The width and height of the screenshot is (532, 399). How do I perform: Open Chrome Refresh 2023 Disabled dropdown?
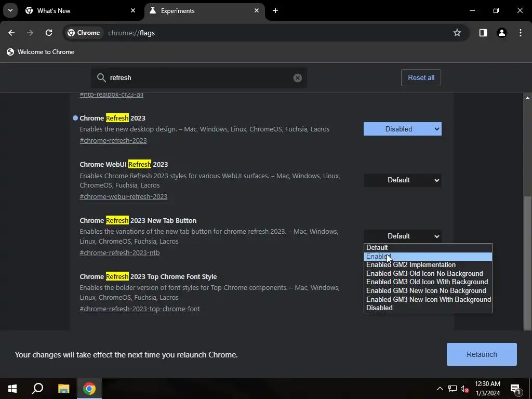pyautogui.click(x=403, y=129)
